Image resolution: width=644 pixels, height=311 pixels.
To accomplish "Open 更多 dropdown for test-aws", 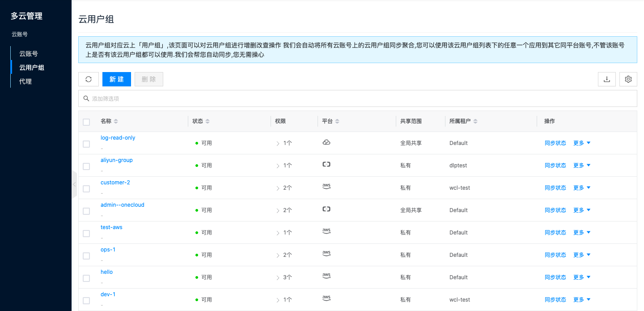I will tap(582, 233).
